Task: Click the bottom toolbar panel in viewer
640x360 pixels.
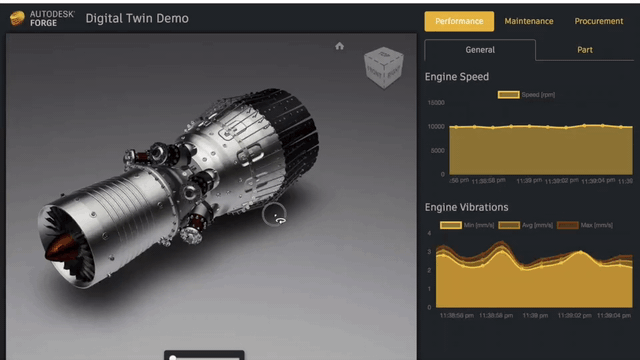Action: [x=204, y=355]
